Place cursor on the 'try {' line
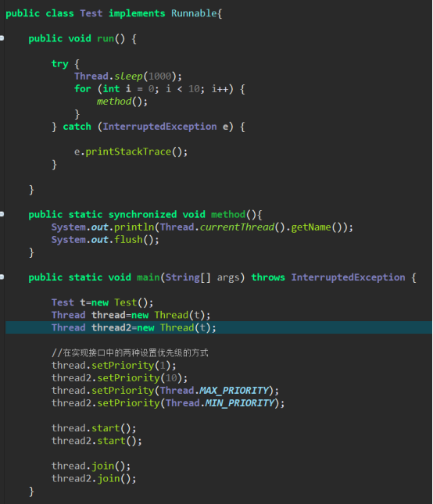The height and width of the screenshot is (504, 433). pyautogui.click(x=65, y=63)
